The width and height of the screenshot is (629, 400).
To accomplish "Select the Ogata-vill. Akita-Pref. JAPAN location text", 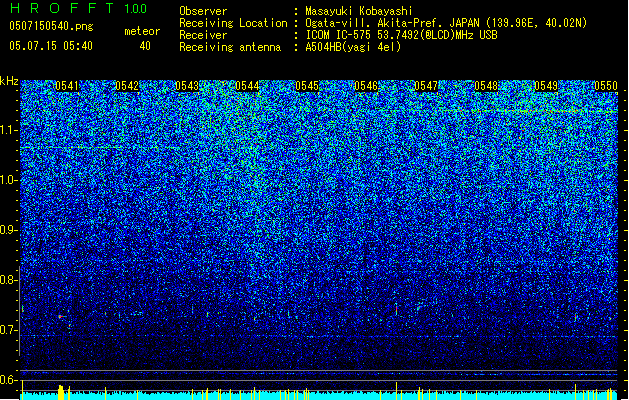I will 446,23.
